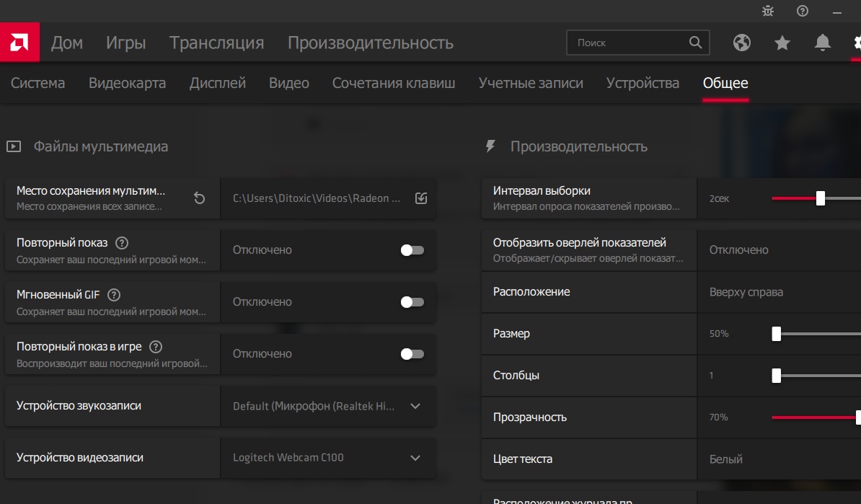The width and height of the screenshot is (861, 504).
Task: Open the Трансляция tab
Action: click(216, 43)
